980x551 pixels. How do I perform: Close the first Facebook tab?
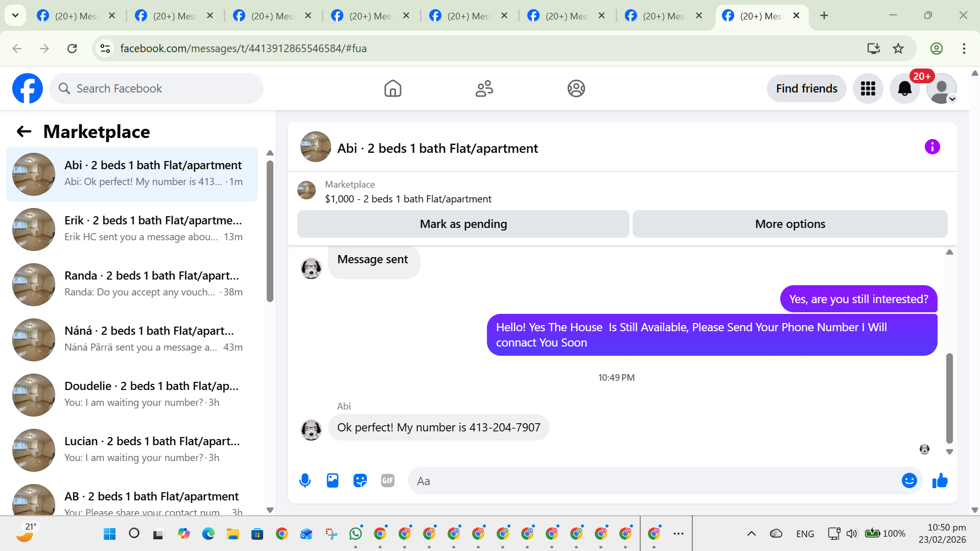click(112, 15)
